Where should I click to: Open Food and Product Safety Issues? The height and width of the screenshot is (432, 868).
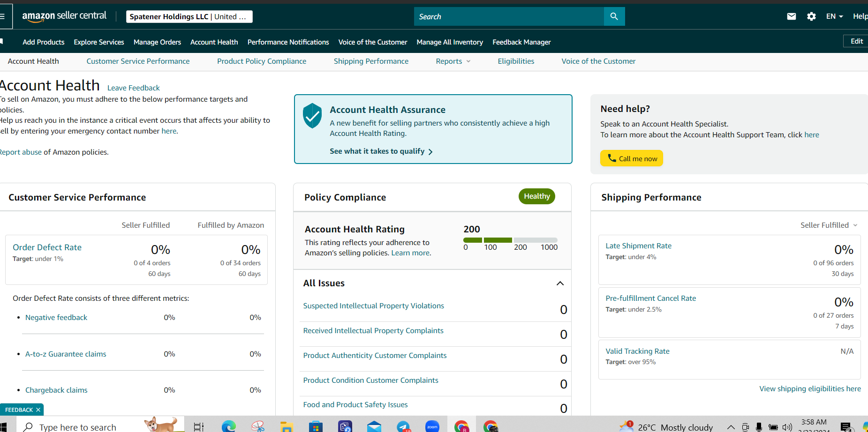tap(355, 405)
